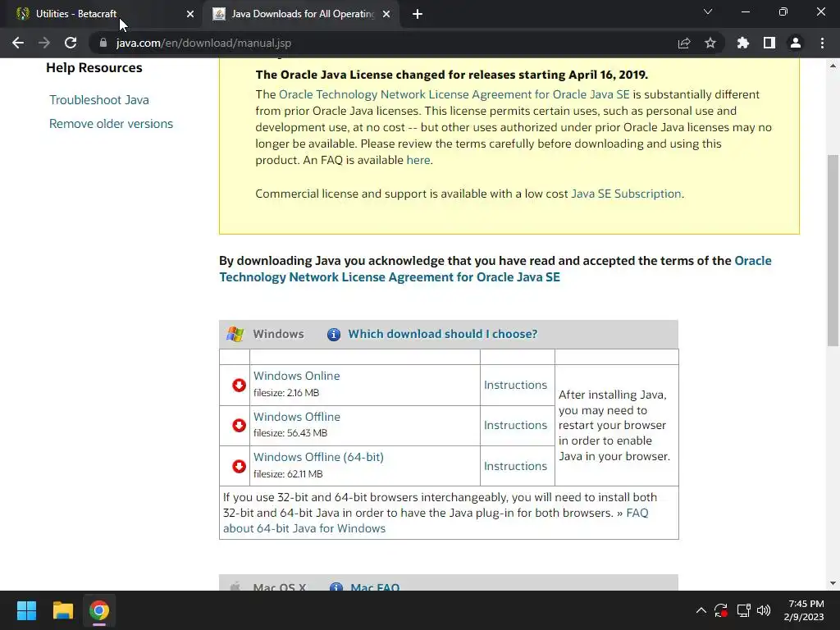Click the Chrome taskbar icon
The height and width of the screenshot is (630, 840).
(x=99, y=610)
